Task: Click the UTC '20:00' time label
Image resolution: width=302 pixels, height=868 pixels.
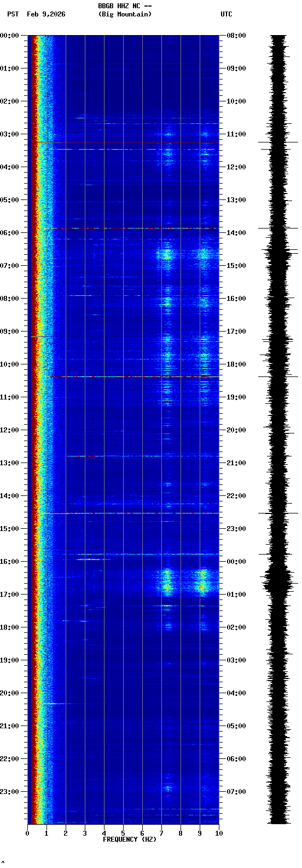Action: 236,430
